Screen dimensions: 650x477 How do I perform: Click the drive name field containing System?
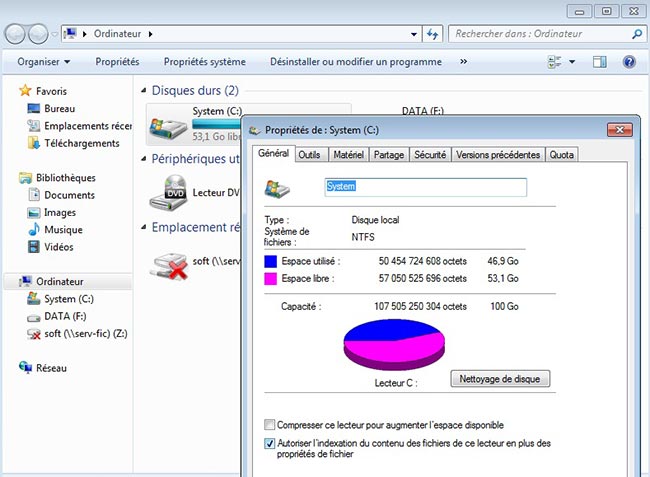pyautogui.click(x=426, y=187)
